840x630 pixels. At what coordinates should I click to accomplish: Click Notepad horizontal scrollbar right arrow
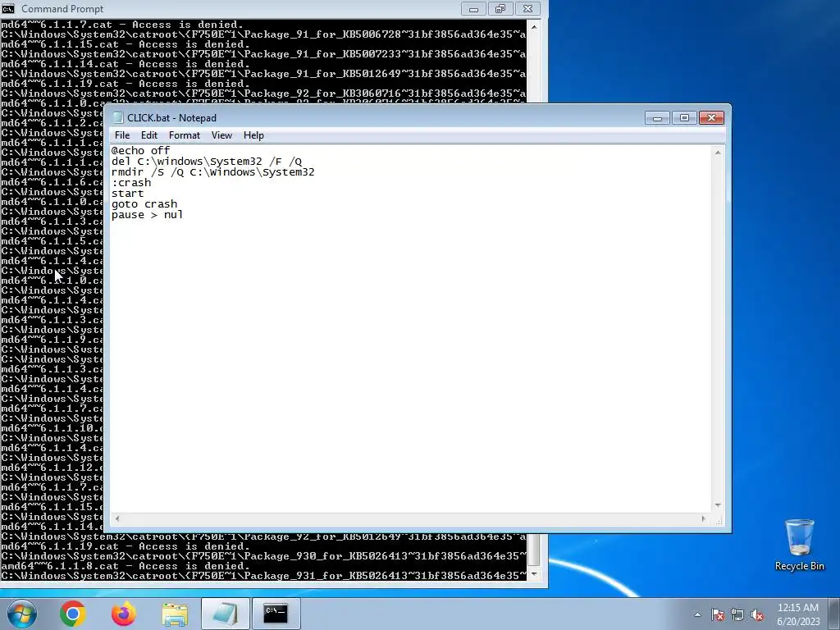click(x=704, y=518)
